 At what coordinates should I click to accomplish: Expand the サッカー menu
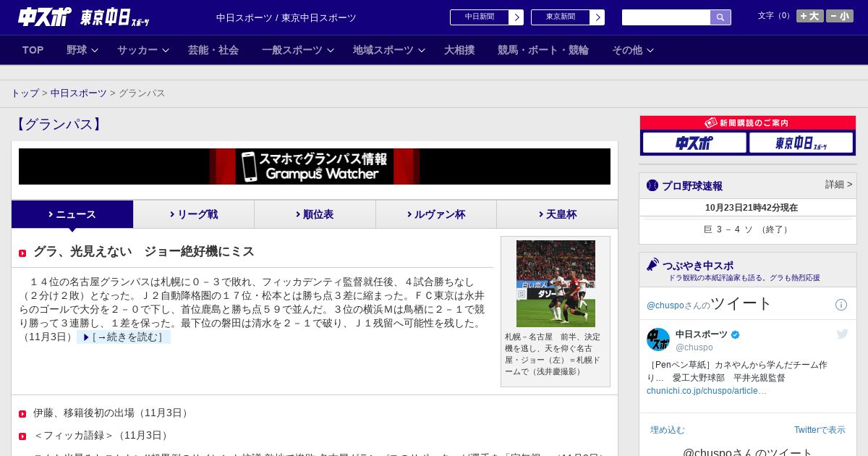click(143, 50)
